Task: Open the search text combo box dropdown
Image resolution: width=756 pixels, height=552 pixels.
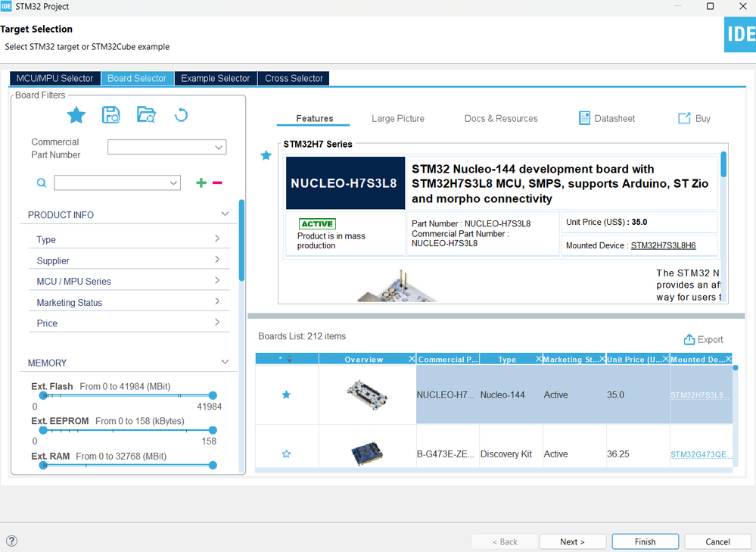Action: [173, 183]
